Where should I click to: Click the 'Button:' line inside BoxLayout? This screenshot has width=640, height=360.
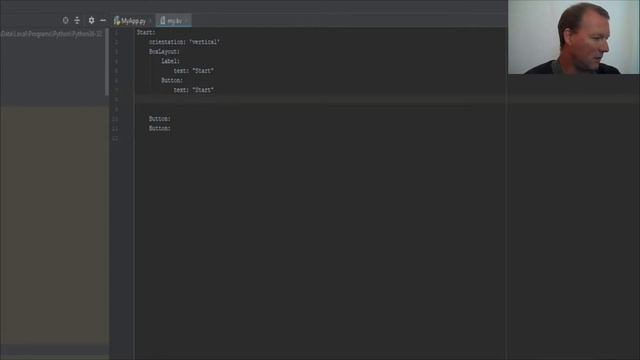pyautogui.click(x=172, y=80)
